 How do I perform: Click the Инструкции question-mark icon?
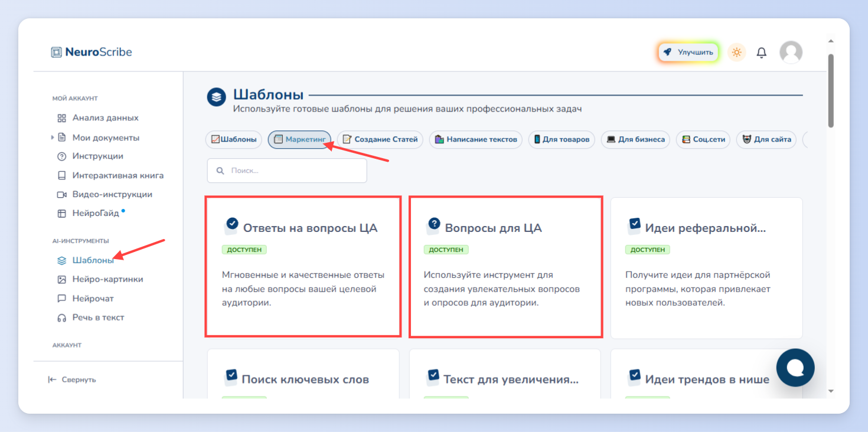(x=61, y=156)
